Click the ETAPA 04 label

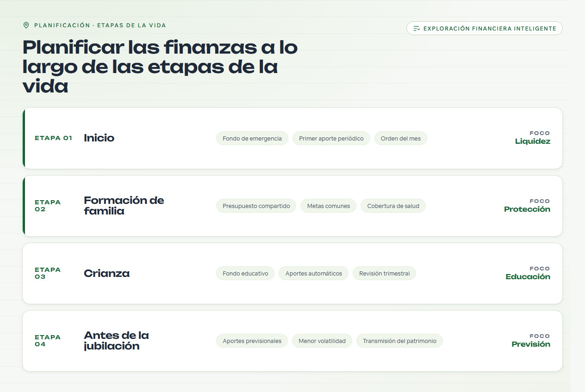click(x=48, y=341)
